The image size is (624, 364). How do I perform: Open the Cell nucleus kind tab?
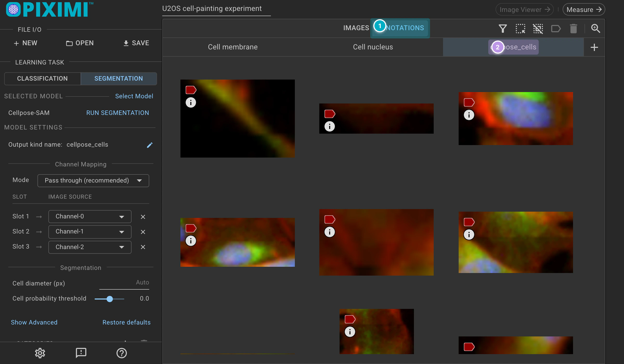(x=373, y=47)
